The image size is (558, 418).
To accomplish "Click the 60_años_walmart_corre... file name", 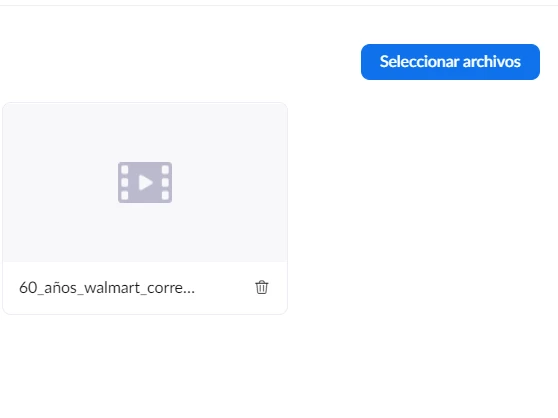I will pos(107,287).
